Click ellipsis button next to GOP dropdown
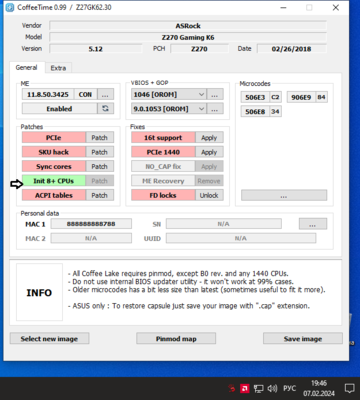360x400 pixels. pos(215,109)
